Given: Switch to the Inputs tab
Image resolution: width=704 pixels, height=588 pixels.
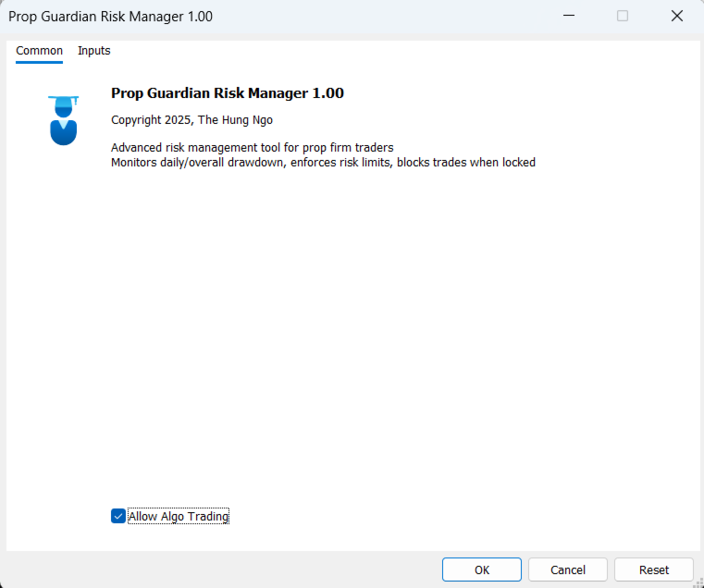Looking at the screenshot, I should [93, 51].
